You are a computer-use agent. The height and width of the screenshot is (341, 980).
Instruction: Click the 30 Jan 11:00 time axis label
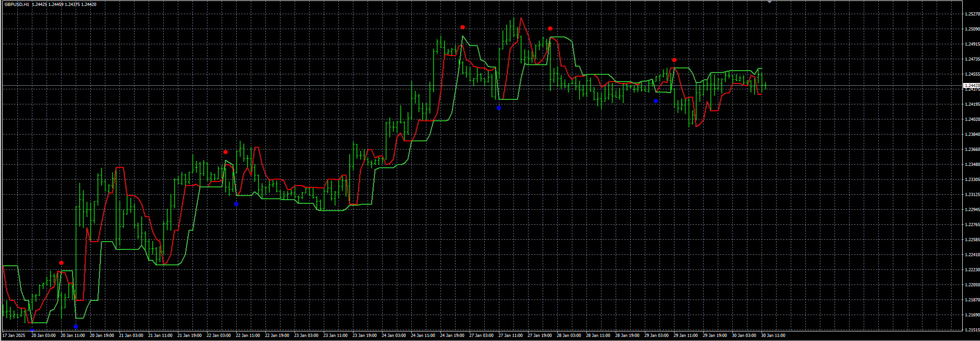pos(773,336)
